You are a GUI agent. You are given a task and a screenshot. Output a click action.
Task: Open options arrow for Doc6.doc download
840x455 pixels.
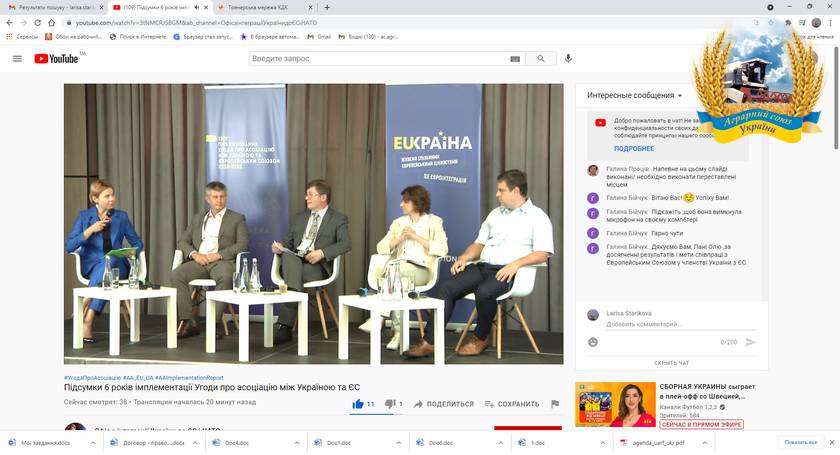500,443
